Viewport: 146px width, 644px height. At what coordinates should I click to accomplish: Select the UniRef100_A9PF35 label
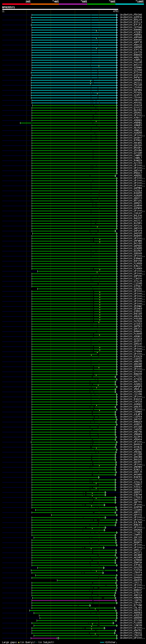click(x=131, y=42)
